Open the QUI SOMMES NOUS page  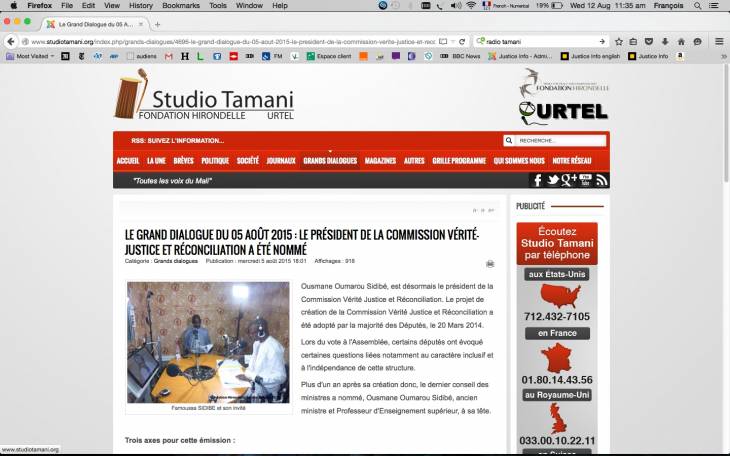519,161
